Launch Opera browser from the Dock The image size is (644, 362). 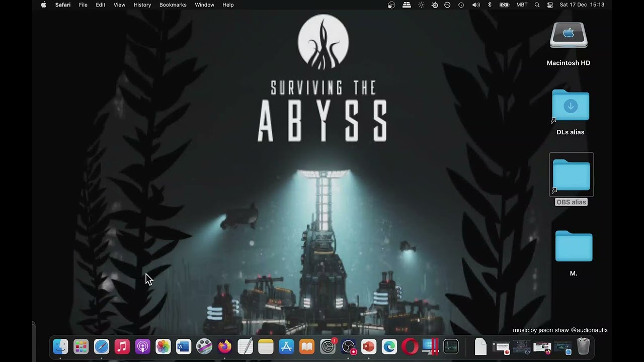[x=410, y=346]
